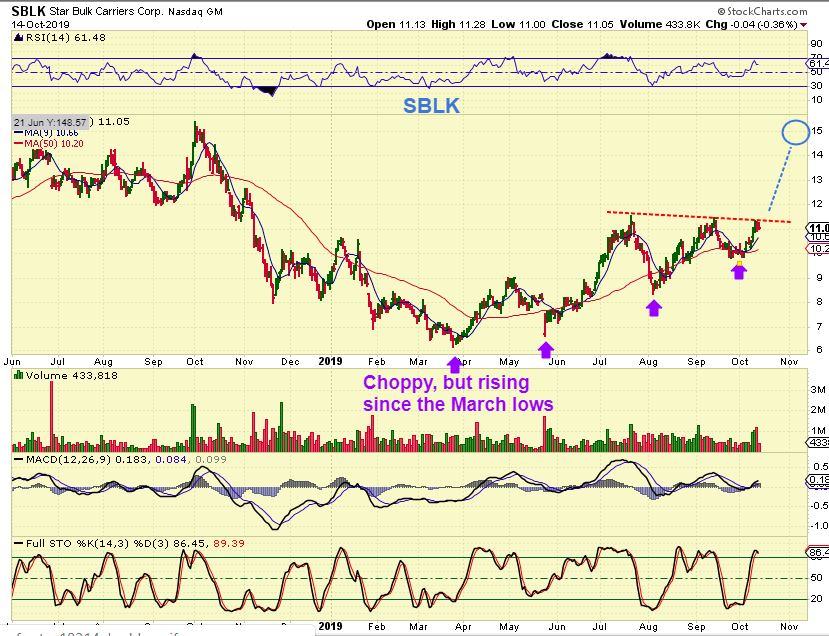Click the '21 Jun Y:148.57' crosshair tooltip

(50, 122)
